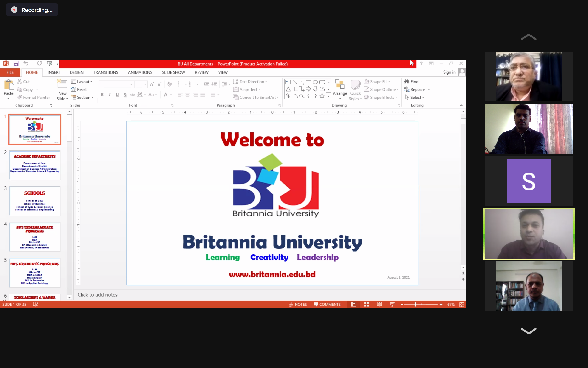
Task: Toggle Justify paragraph alignment
Action: pyautogui.click(x=203, y=95)
